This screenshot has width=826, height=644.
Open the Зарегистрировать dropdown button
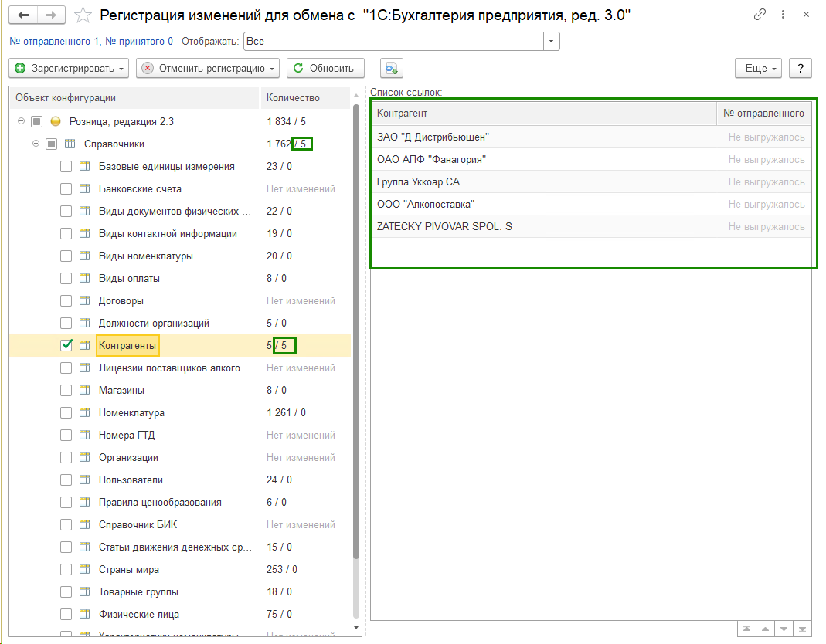pyautogui.click(x=69, y=69)
